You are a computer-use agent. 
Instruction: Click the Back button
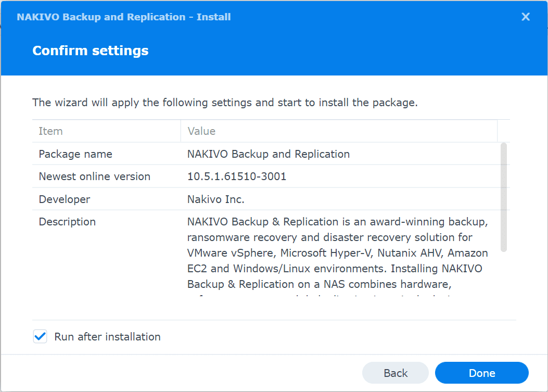pos(395,373)
